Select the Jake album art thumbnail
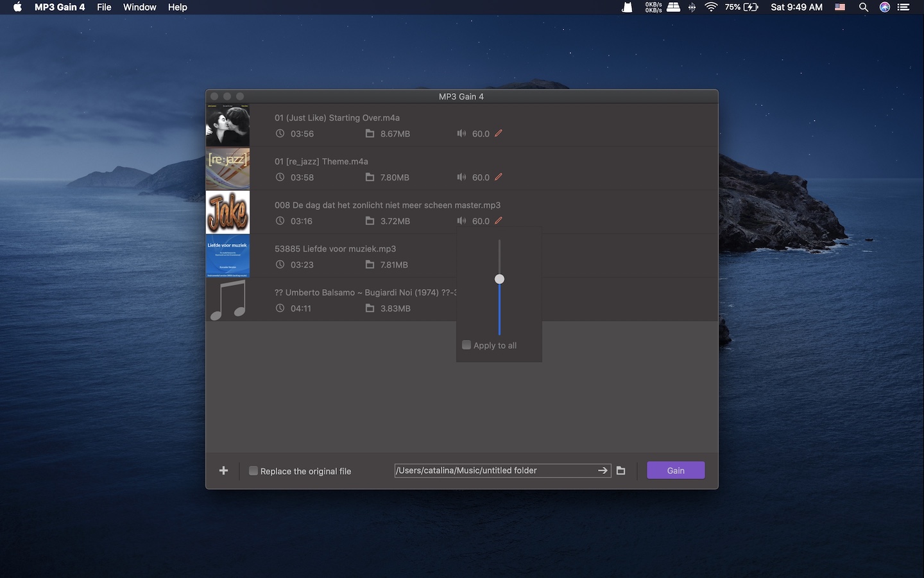Screen dimensions: 924x578 point(228,213)
